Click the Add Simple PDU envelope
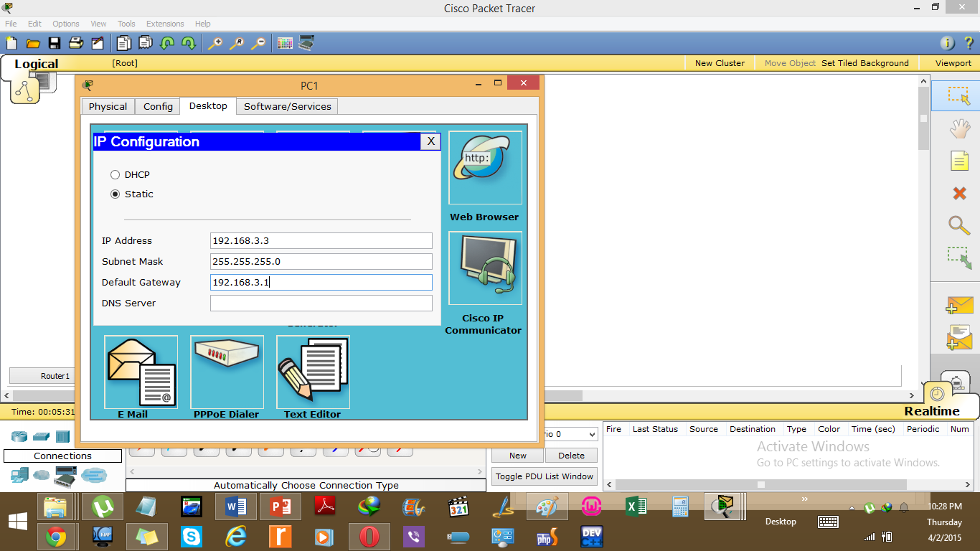This screenshot has height=551, width=980. coord(959,306)
